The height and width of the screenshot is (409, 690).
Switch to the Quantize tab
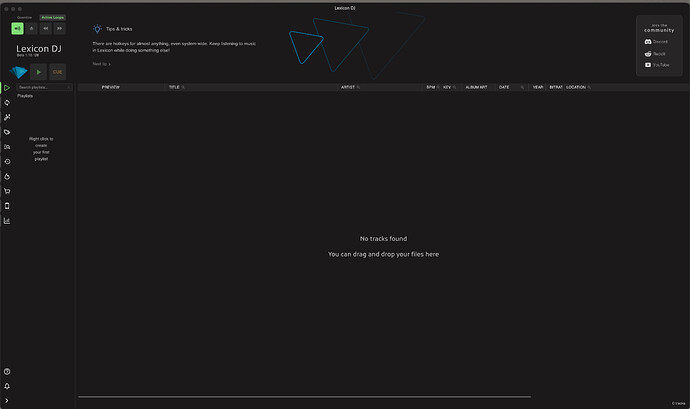pos(25,18)
